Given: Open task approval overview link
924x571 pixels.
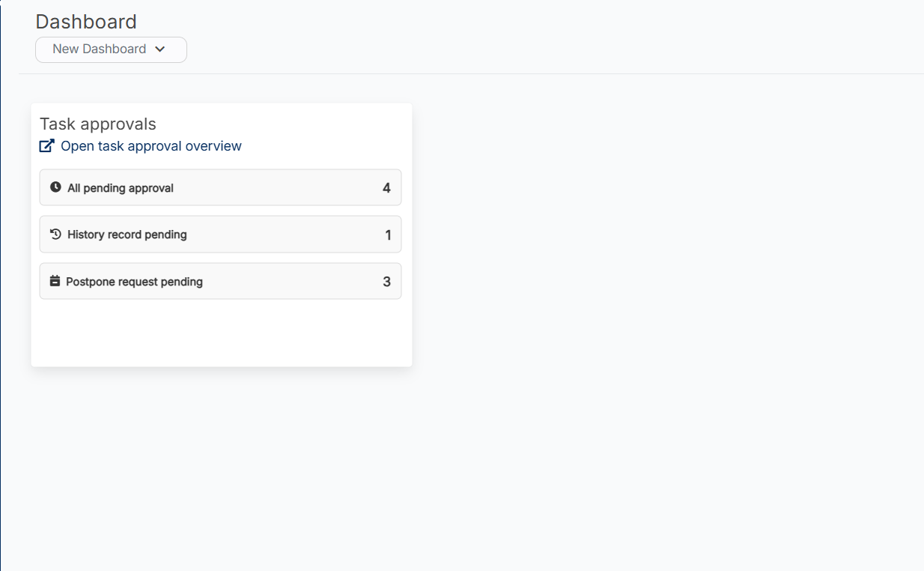Looking at the screenshot, I should [x=151, y=146].
